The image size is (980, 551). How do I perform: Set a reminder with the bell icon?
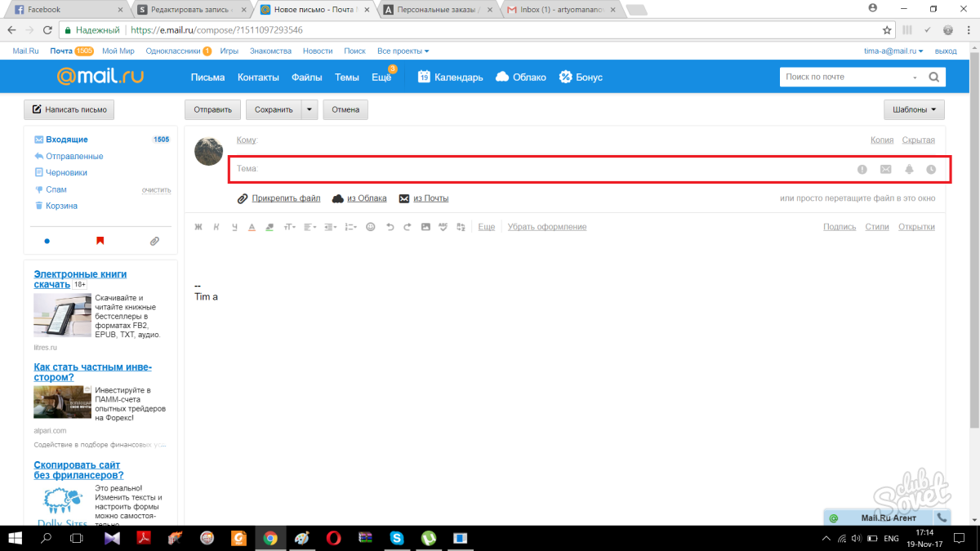pyautogui.click(x=909, y=169)
